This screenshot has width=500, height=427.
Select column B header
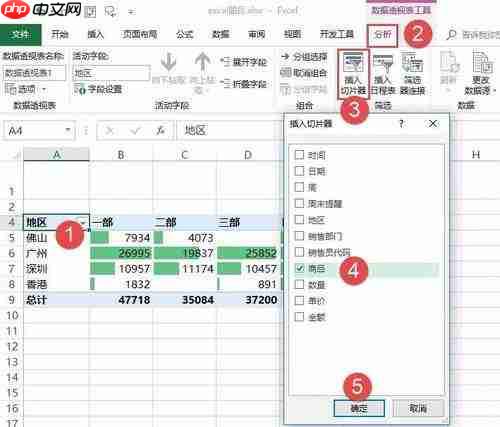pos(121,155)
